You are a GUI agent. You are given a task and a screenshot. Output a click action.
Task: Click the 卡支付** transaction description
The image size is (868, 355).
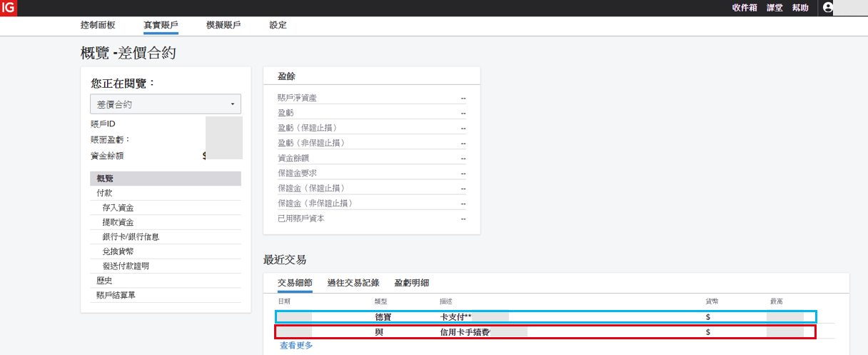pyautogui.click(x=455, y=316)
